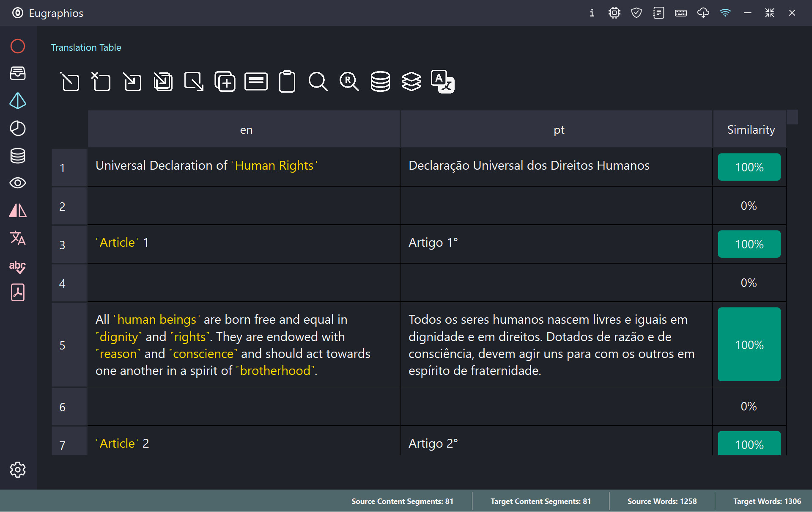Click the shield check icon in title bar

636,13
